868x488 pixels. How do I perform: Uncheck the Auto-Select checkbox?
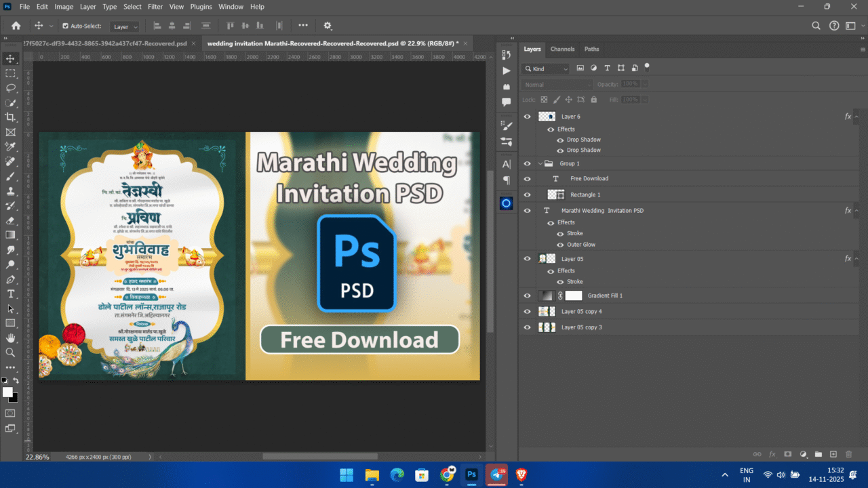(65, 26)
